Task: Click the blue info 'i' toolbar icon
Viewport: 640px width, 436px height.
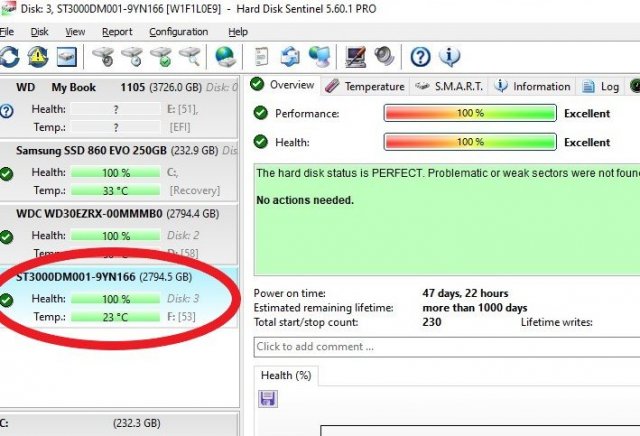Action: coord(449,56)
